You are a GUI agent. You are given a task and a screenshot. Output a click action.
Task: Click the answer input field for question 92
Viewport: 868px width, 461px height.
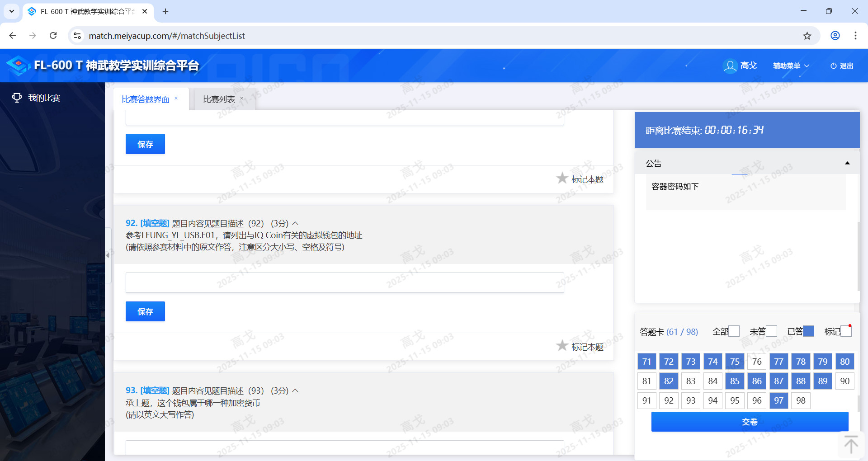tap(344, 283)
